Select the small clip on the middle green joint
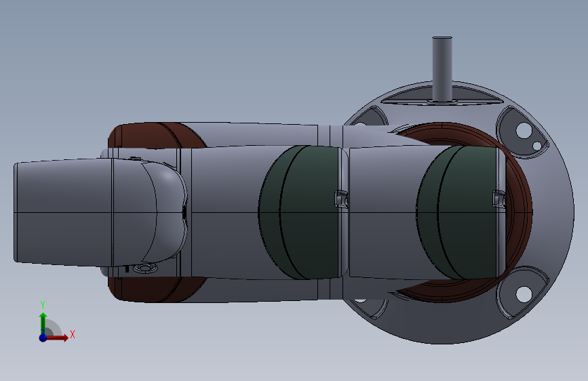 click(x=341, y=199)
